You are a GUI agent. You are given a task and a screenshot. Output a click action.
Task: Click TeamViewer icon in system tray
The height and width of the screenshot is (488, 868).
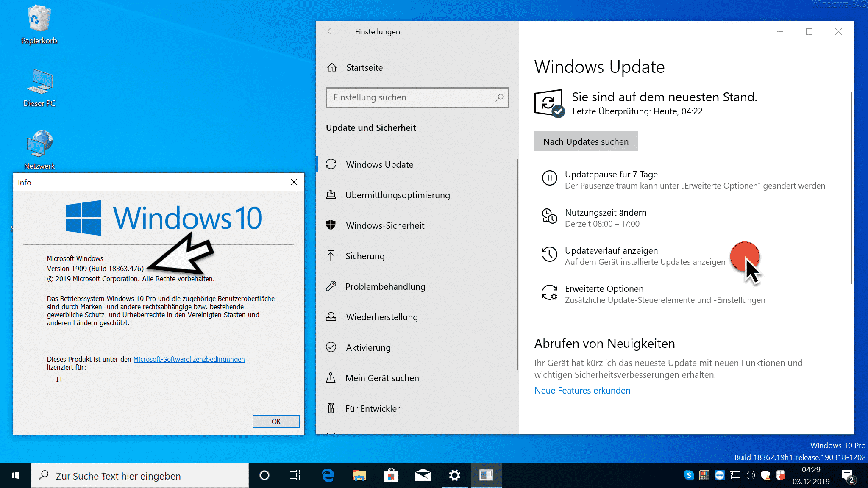pyautogui.click(x=720, y=475)
